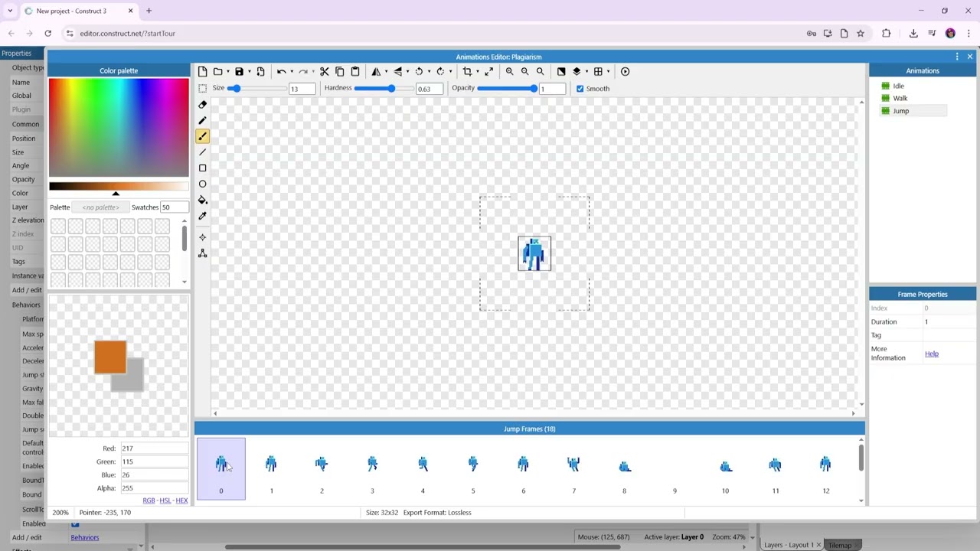Open the load image folder icon

217,71
